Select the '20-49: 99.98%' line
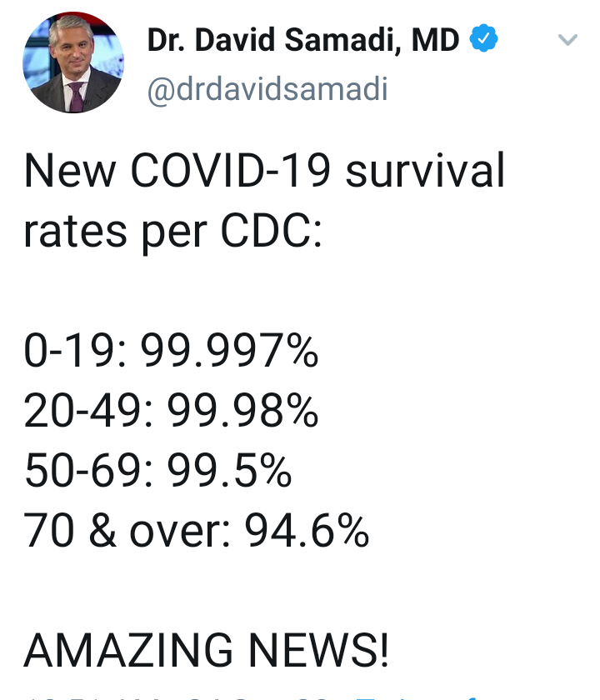Screen dimensions: 600x700 (171, 411)
